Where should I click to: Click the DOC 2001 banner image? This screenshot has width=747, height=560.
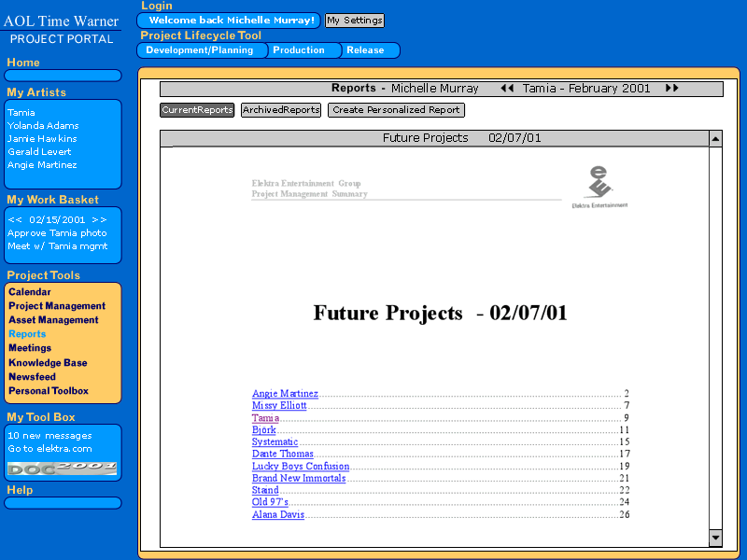63,467
